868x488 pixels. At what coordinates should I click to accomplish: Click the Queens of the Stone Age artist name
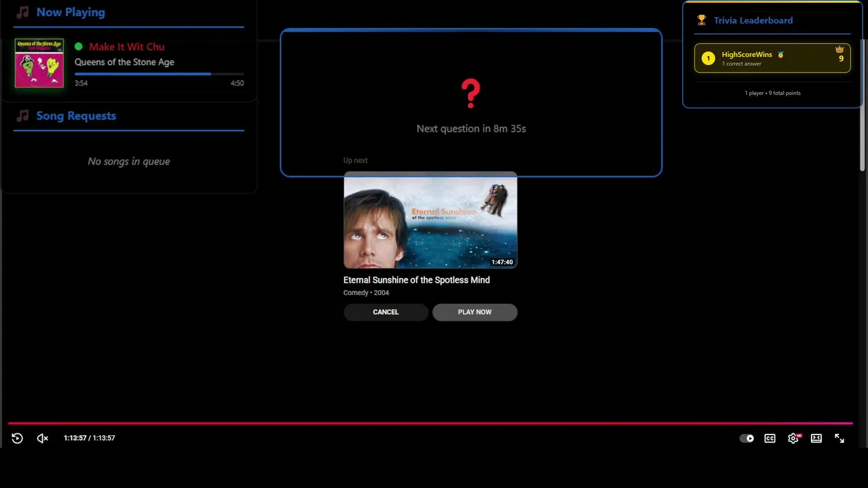pos(124,62)
